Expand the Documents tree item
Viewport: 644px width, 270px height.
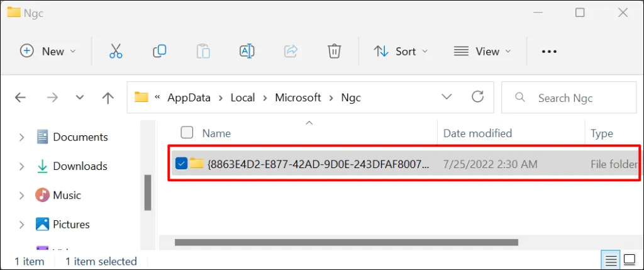point(21,137)
